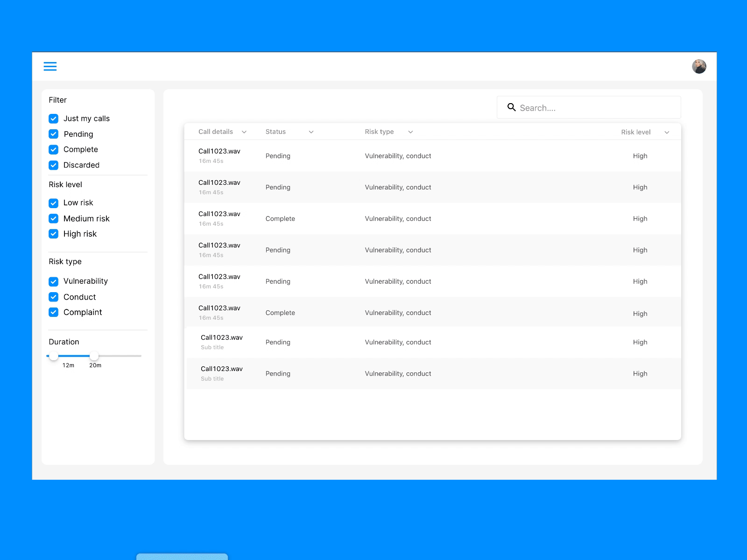
Task: Open the Risk level sorting dropdown
Action: coord(667,132)
